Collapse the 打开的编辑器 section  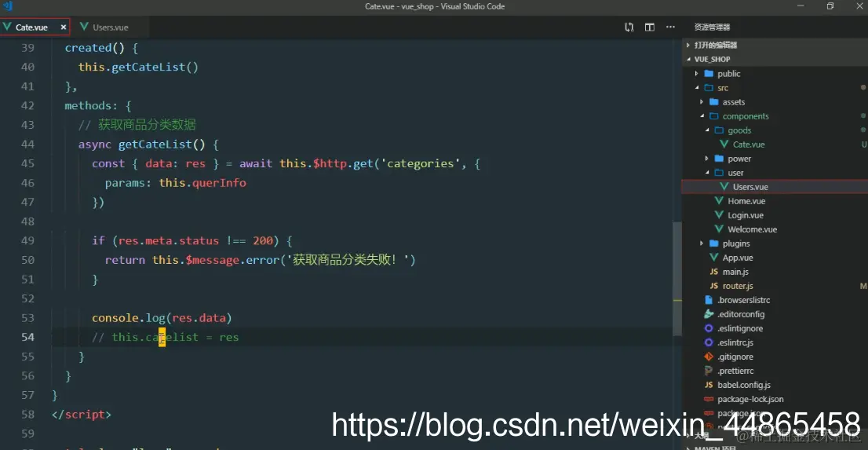(x=688, y=45)
